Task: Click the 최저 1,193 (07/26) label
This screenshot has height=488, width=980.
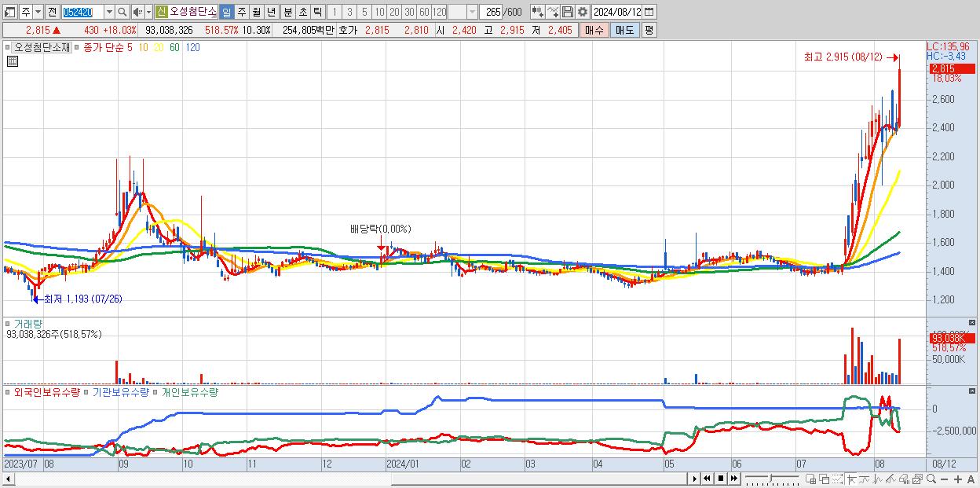Action: [x=82, y=299]
